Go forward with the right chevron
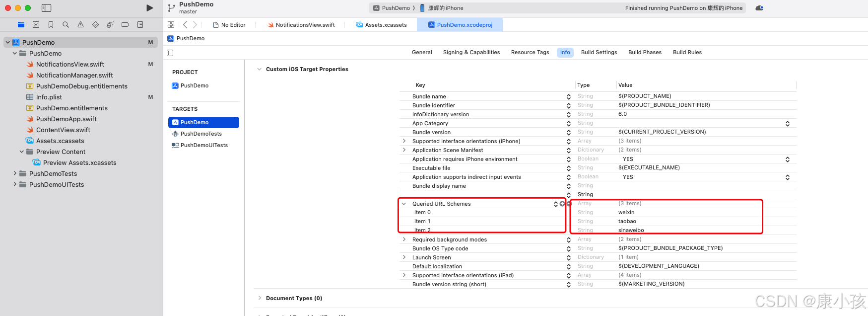Viewport: 868px width, 316px height. (x=195, y=24)
